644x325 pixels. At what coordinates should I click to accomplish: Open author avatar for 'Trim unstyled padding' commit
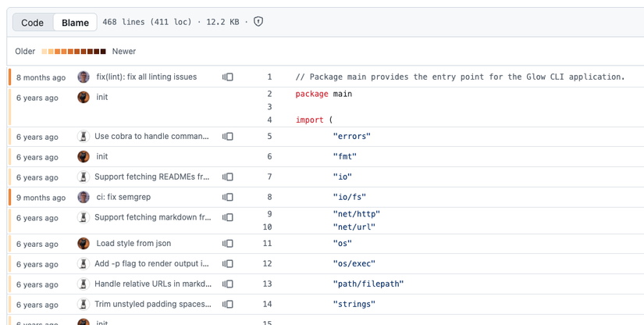[84, 304]
